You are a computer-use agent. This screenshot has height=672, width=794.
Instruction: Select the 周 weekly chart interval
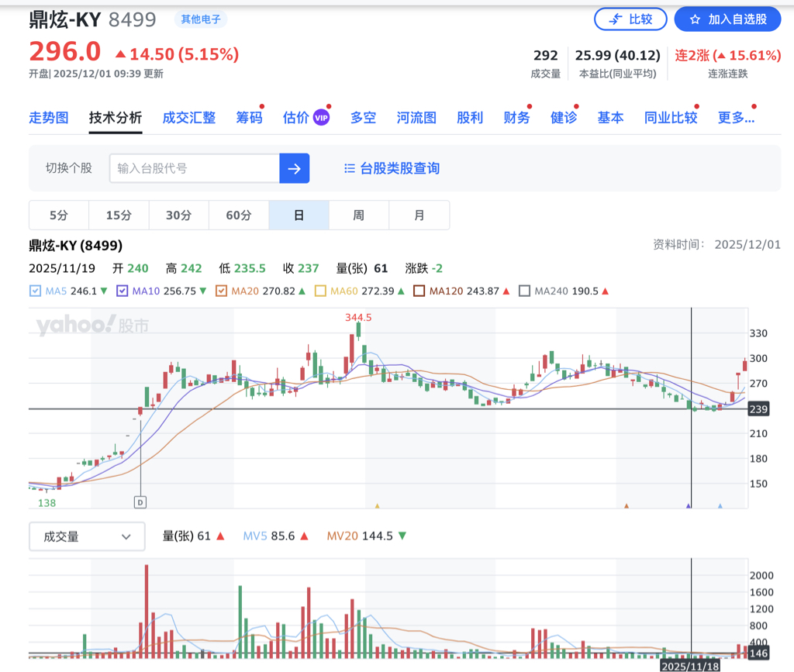tap(358, 215)
